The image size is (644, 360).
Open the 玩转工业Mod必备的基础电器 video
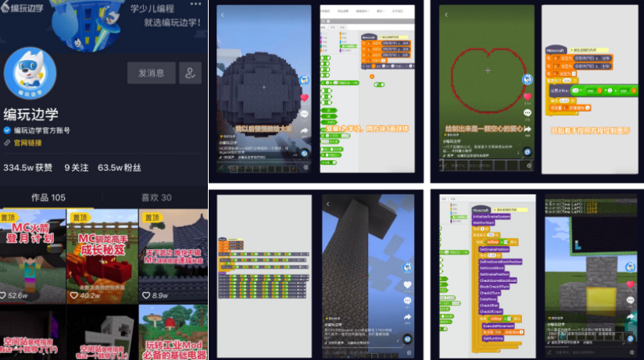pos(174,333)
